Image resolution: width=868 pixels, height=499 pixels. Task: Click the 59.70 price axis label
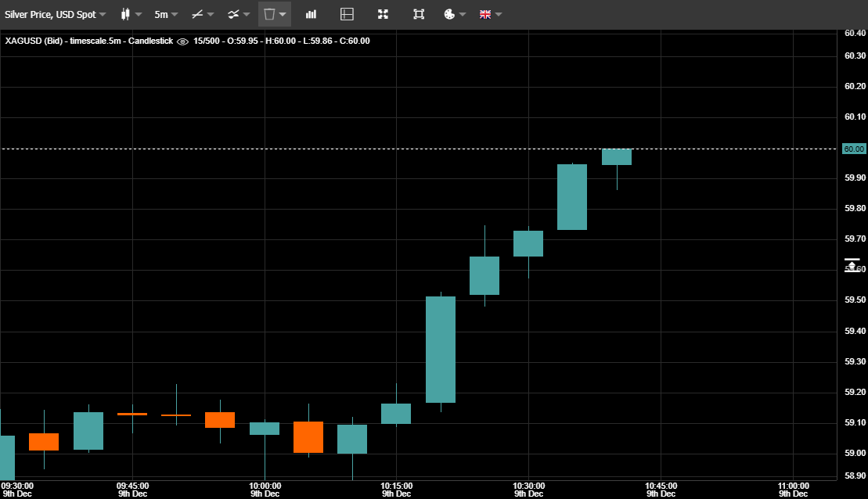855,239
